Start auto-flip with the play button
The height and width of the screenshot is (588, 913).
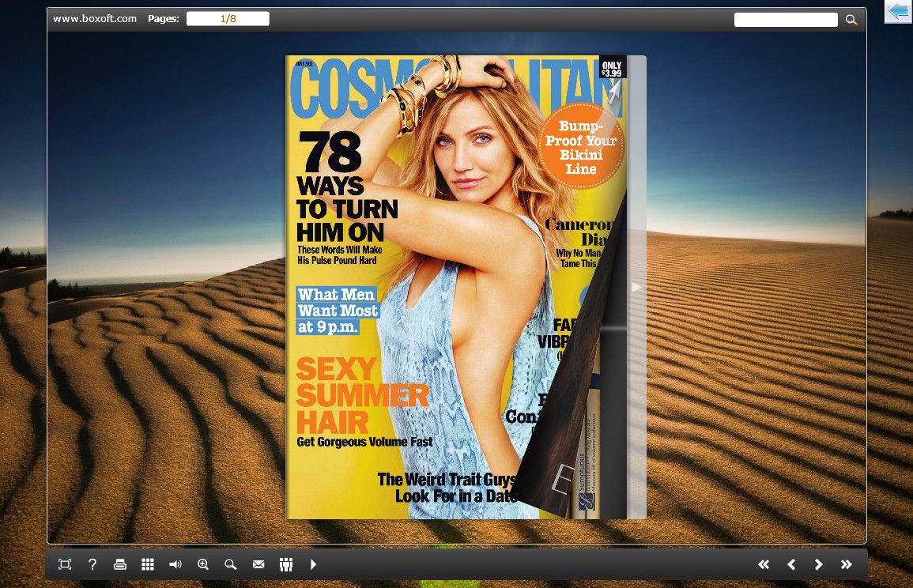point(313,564)
